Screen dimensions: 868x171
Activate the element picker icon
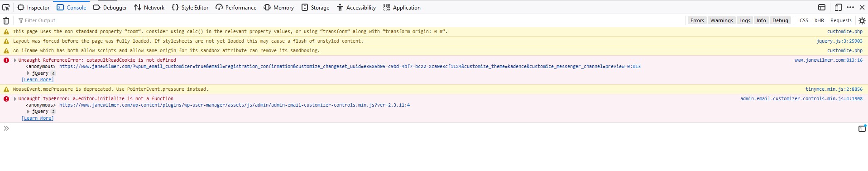click(x=6, y=7)
